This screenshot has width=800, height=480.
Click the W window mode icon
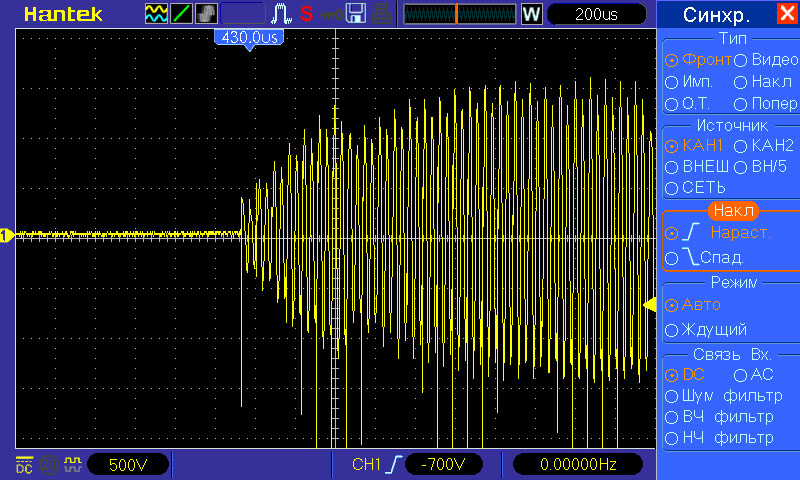(531, 14)
